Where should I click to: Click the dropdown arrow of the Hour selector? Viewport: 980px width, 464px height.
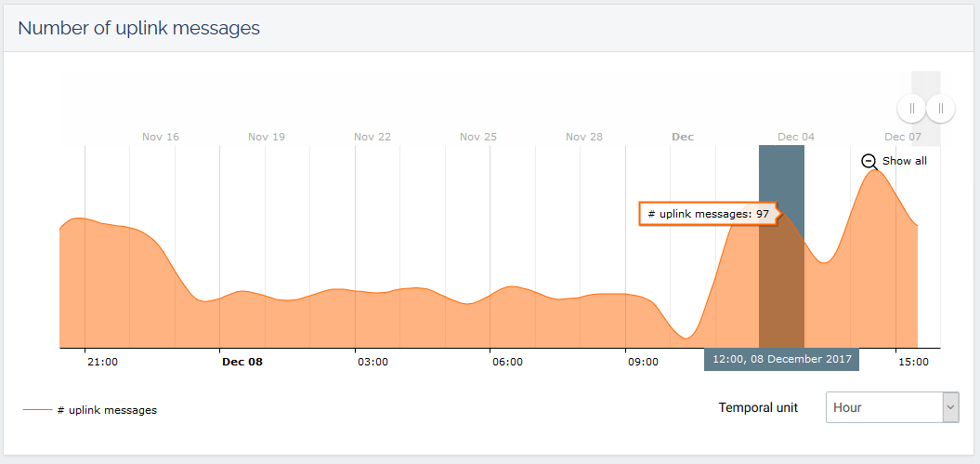(949, 407)
